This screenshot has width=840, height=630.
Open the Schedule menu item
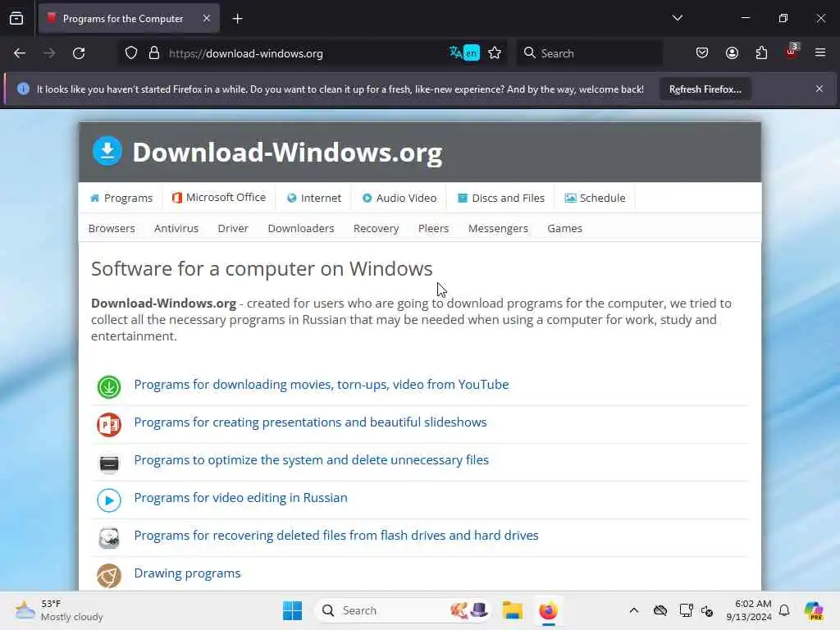[x=596, y=199]
